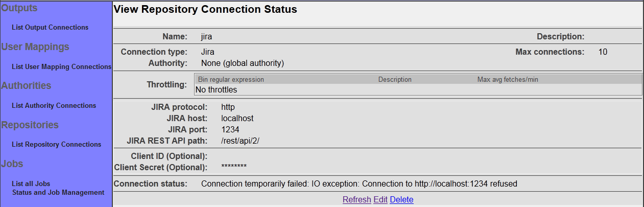Click the Jobs section heading

(x=12, y=164)
